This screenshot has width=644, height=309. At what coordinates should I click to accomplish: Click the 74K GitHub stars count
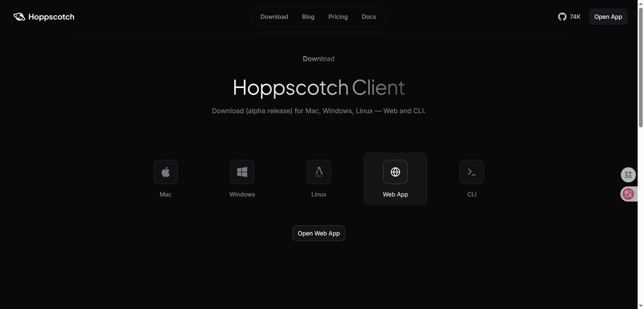click(575, 17)
